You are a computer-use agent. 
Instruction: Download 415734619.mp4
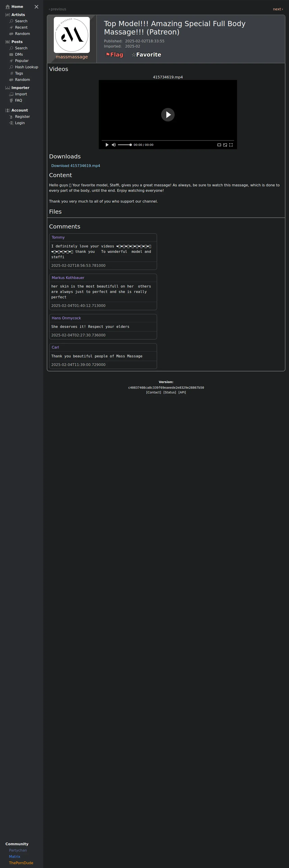76,166
